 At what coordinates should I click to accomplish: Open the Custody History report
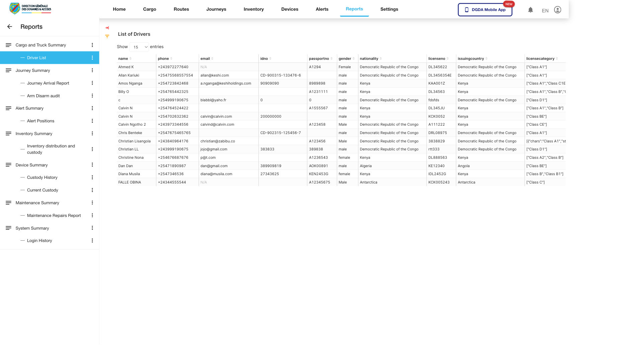[x=42, y=177]
